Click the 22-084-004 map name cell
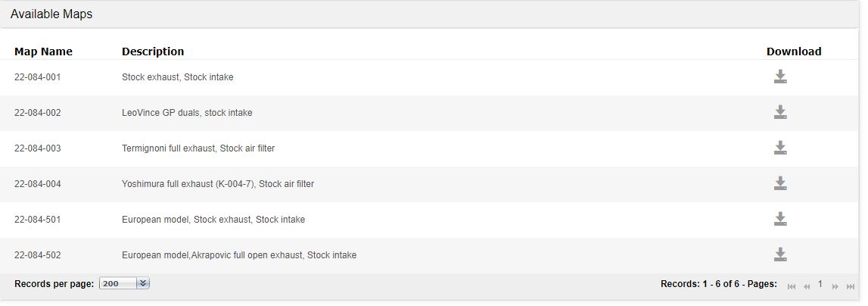 38,184
